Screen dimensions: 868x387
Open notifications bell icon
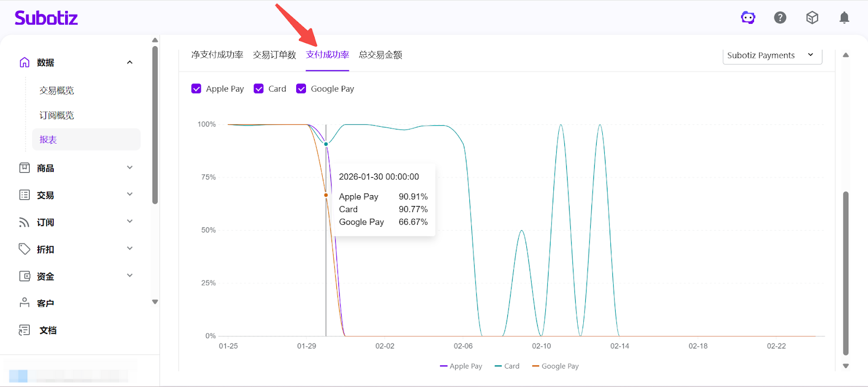(x=844, y=18)
